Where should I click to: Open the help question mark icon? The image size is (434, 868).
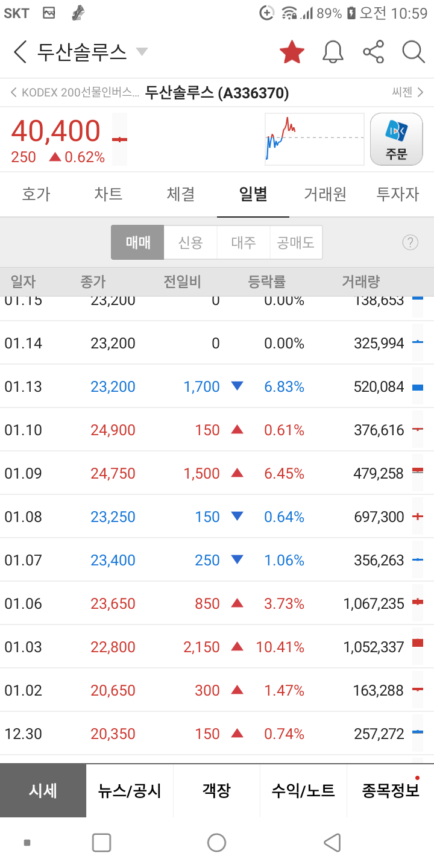click(410, 242)
